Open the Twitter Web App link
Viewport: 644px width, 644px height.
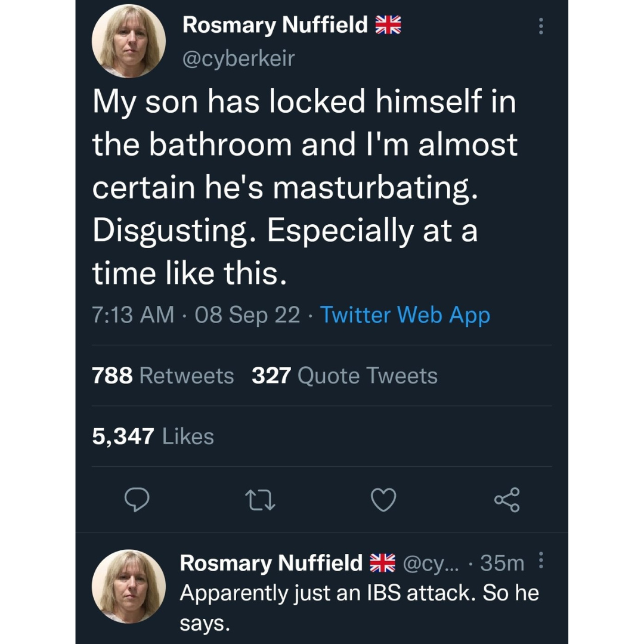point(405,314)
